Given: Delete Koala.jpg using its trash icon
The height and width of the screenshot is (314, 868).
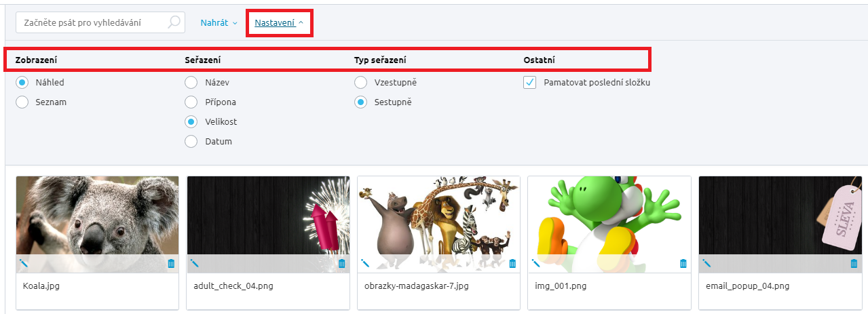Looking at the screenshot, I should 171,263.
